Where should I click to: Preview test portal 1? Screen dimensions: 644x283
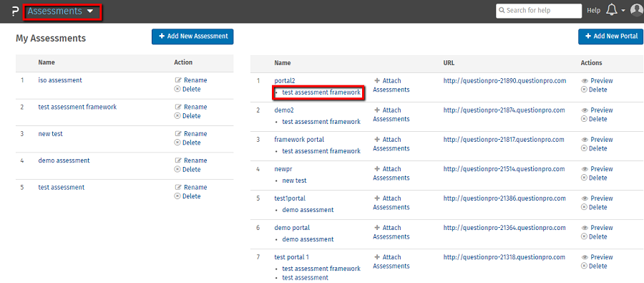point(597,257)
